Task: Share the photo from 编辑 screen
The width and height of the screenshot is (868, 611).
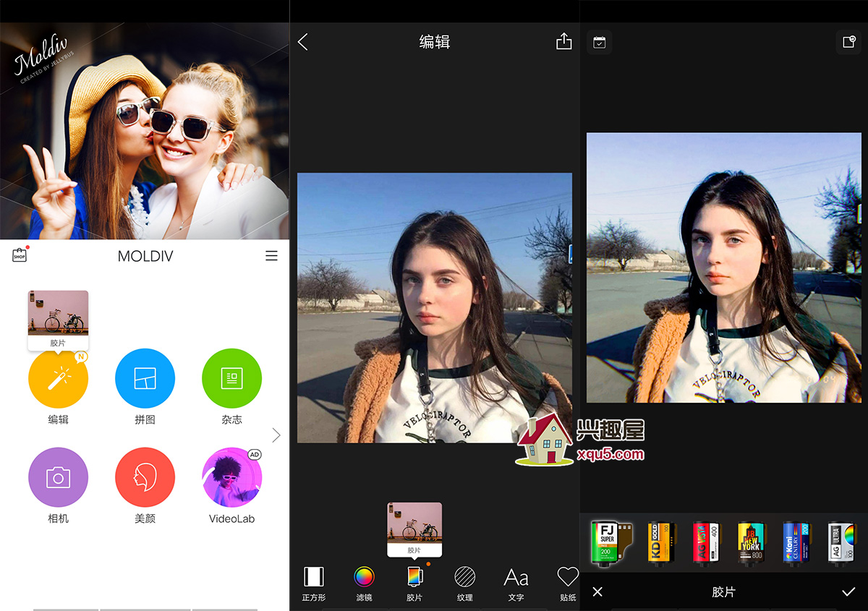Action: tap(564, 42)
